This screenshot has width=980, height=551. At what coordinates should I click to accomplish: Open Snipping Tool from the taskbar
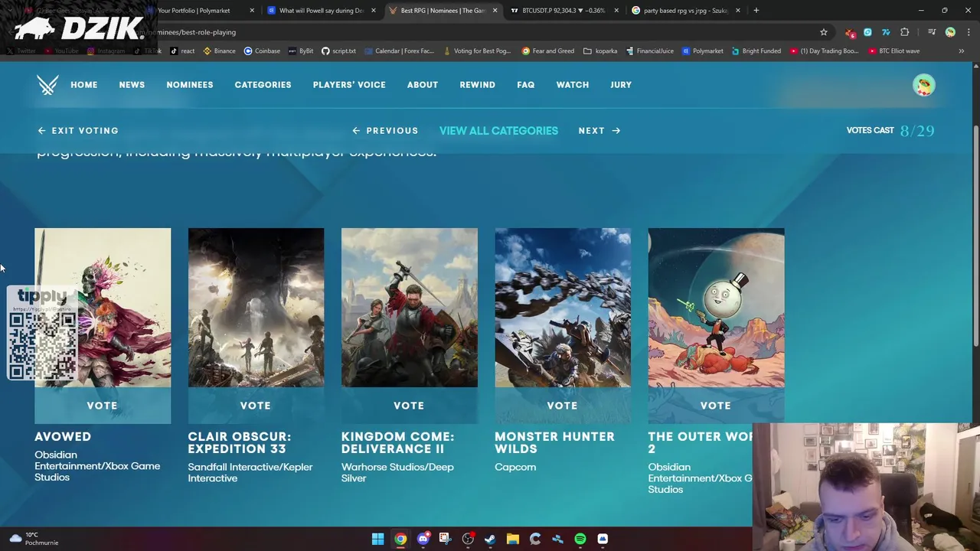click(x=445, y=539)
